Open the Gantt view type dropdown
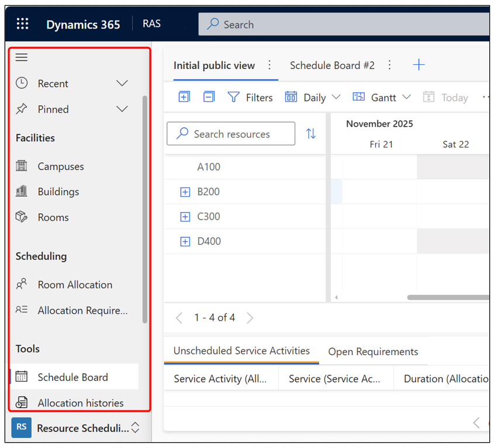Viewport: 494px width, 448px height. 382,98
